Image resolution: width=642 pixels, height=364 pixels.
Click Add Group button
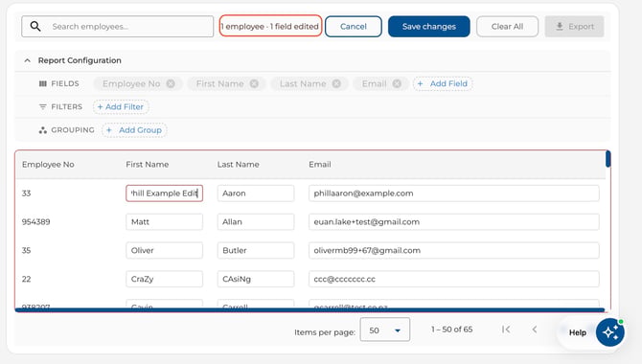pos(134,130)
